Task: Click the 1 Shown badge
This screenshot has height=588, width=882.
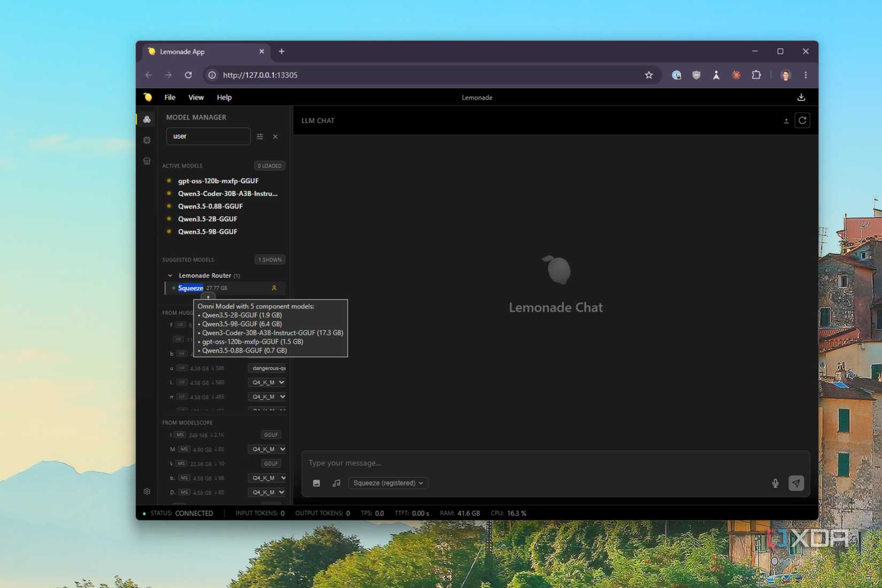Action: click(269, 260)
